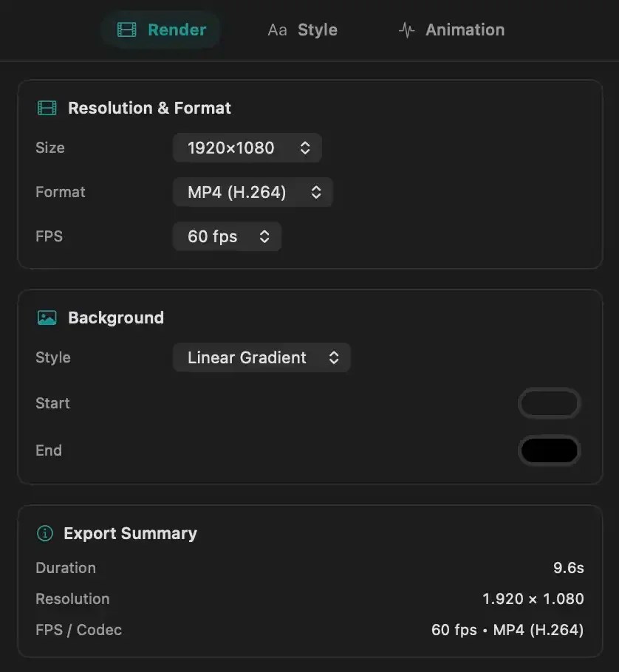This screenshot has height=672, width=619.
Task: Click the Aa icon beside Style
Action: 277,30
